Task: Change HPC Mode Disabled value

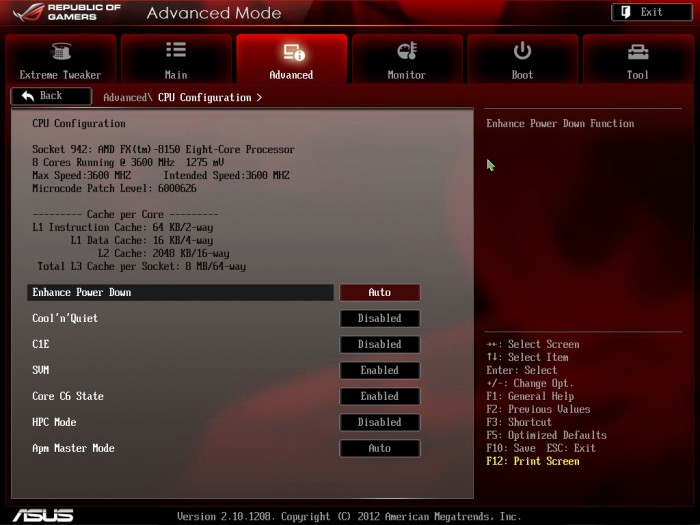Action: pos(379,422)
